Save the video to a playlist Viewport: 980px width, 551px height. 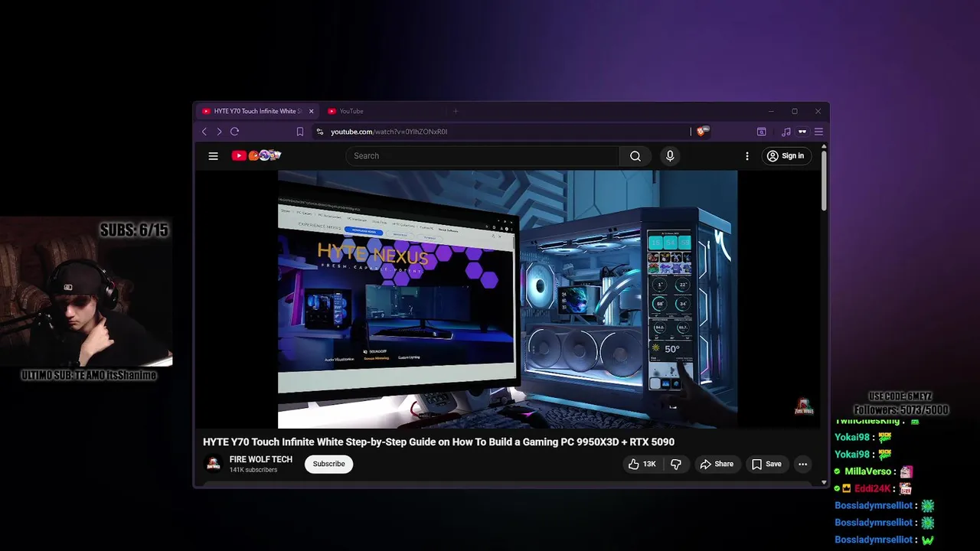pos(766,464)
